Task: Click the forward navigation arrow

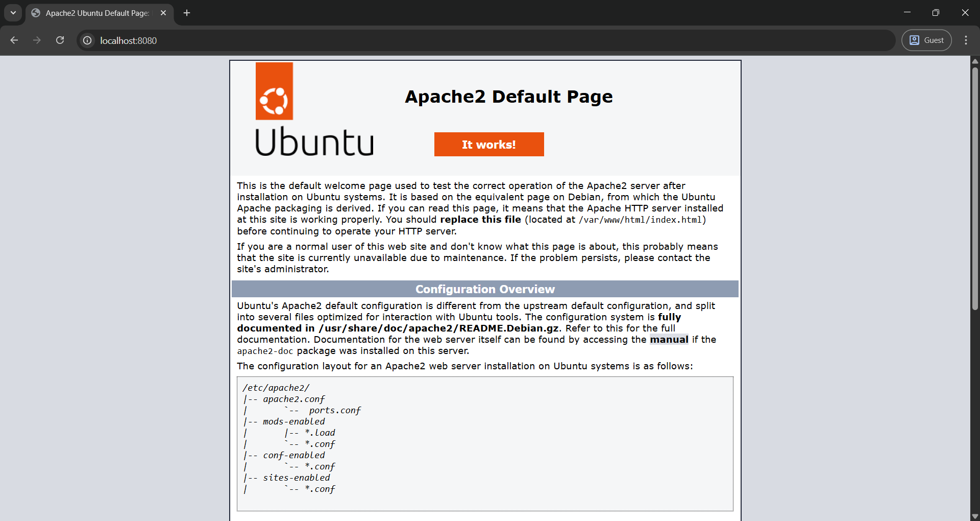Action: coord(37,40)
